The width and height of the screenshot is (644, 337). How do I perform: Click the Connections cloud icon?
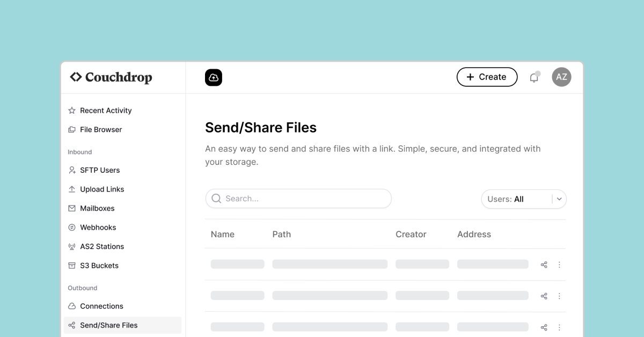coord(72,306)
